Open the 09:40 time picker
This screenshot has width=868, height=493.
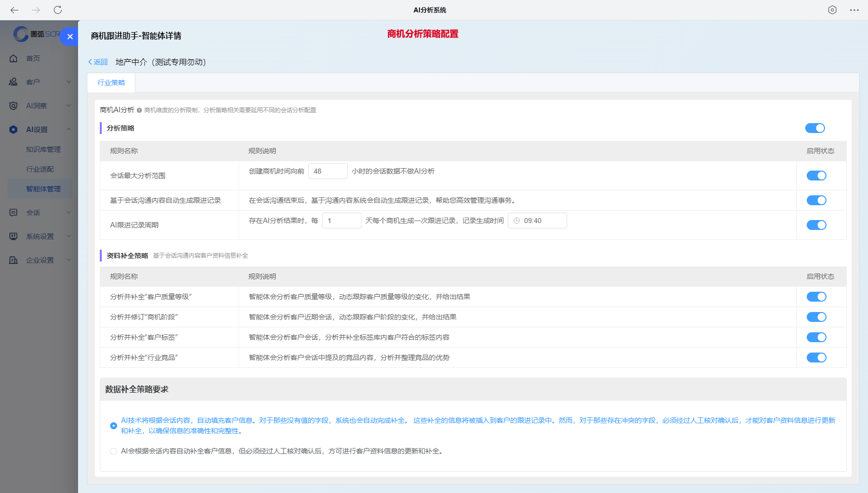(537, 220)
